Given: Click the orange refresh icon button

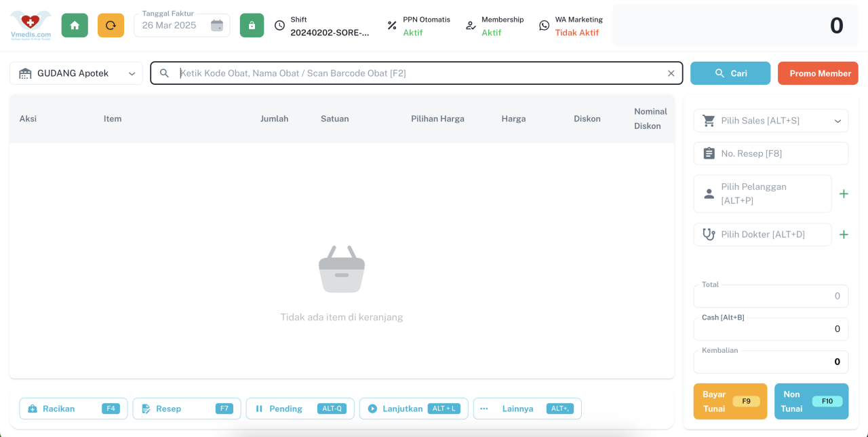Looking at the screenshot, I should [x=111, y=25].
